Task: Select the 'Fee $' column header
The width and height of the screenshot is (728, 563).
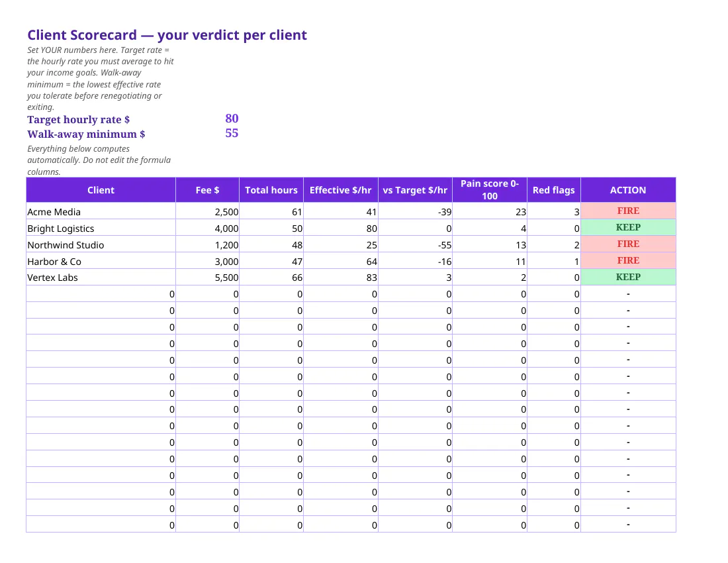Action: point(208,190)
